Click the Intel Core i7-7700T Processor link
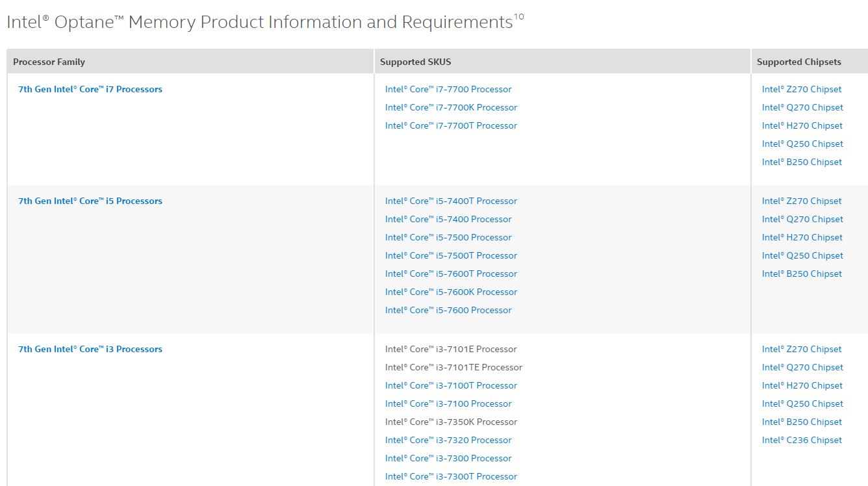This screenshot has height=486, width=868. pyautogui.click(x=451, y=126)
